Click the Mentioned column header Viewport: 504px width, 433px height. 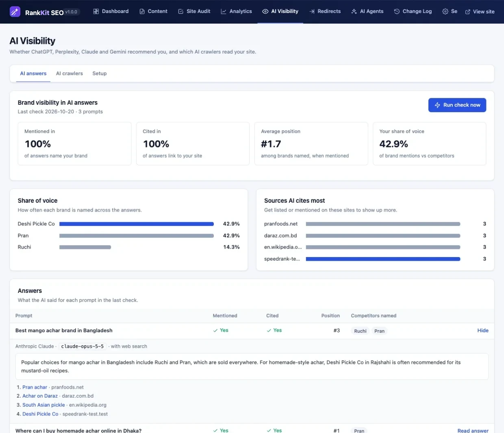tap(225, 316)
